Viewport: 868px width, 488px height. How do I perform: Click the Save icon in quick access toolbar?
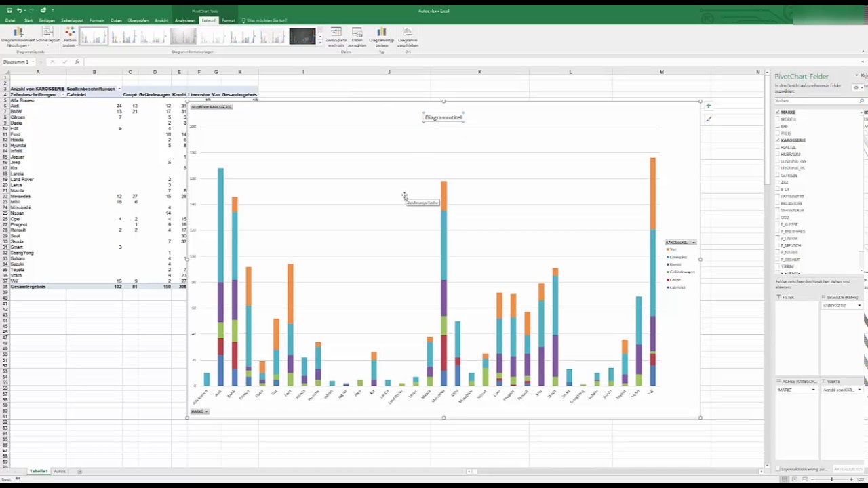click(9, 11)
